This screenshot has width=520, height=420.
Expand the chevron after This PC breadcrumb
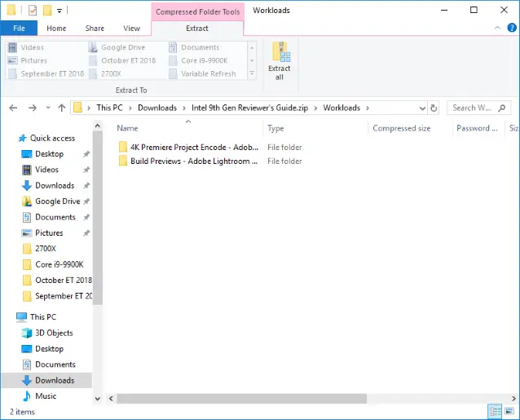coord(130,108)
